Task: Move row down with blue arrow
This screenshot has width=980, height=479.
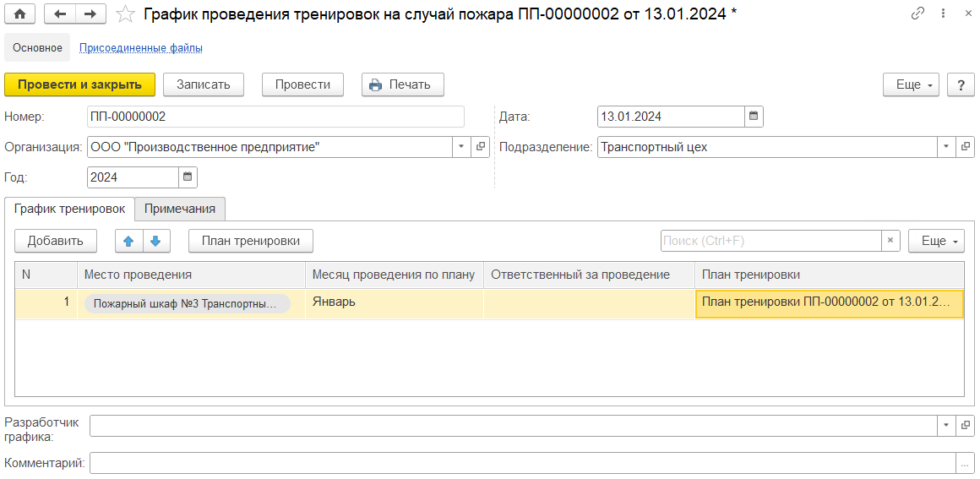Action: click(156, 241)
